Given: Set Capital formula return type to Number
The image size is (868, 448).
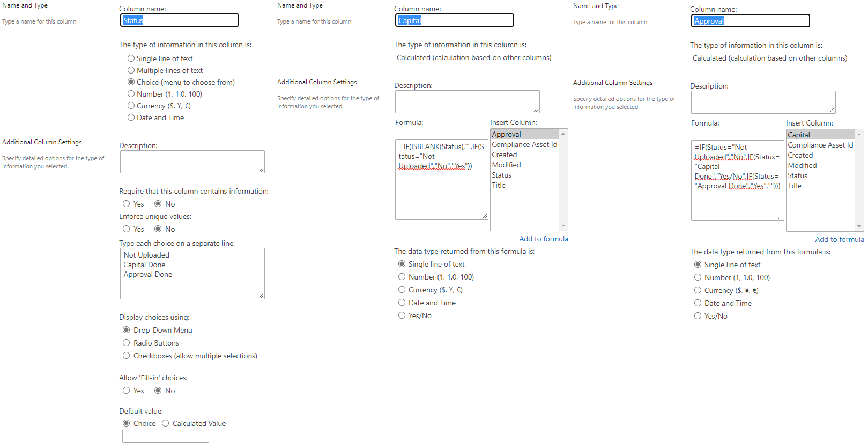Looking at the screenshot, I should [x=402, y=277].
